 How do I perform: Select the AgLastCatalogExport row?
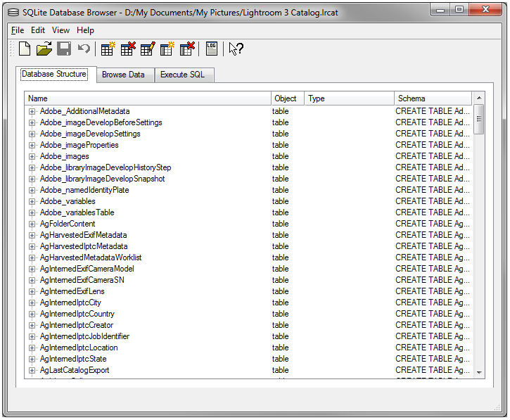248,370
